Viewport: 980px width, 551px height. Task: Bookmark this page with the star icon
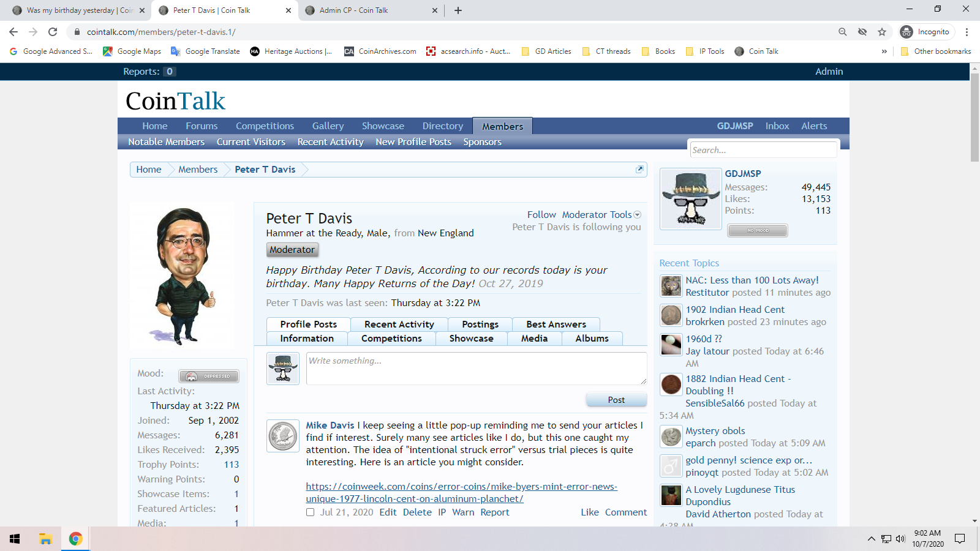pyautogui.click(x=882, y=32)
